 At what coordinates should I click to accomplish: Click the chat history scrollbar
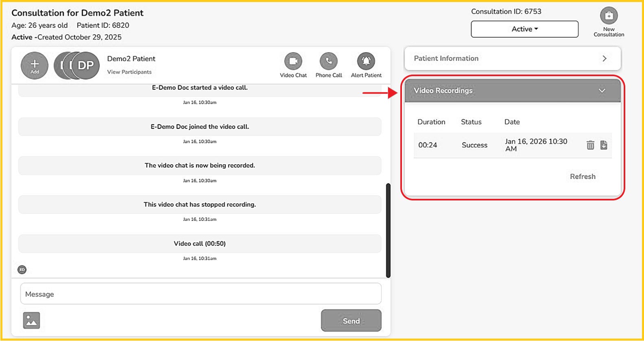[x=388, y=230]
